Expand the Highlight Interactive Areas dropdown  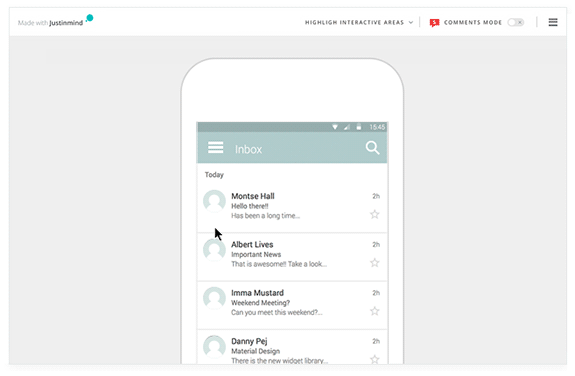[x=359, y=22]
